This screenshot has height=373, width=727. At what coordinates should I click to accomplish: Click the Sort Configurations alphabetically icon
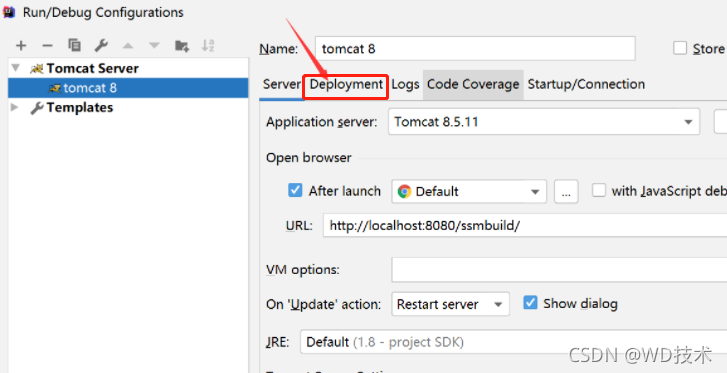pos(208,45)
